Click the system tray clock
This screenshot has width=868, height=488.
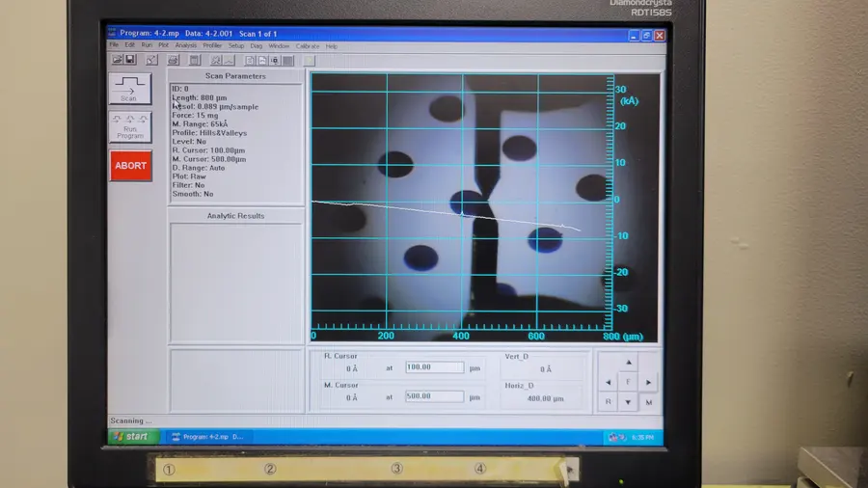point(642,437)
